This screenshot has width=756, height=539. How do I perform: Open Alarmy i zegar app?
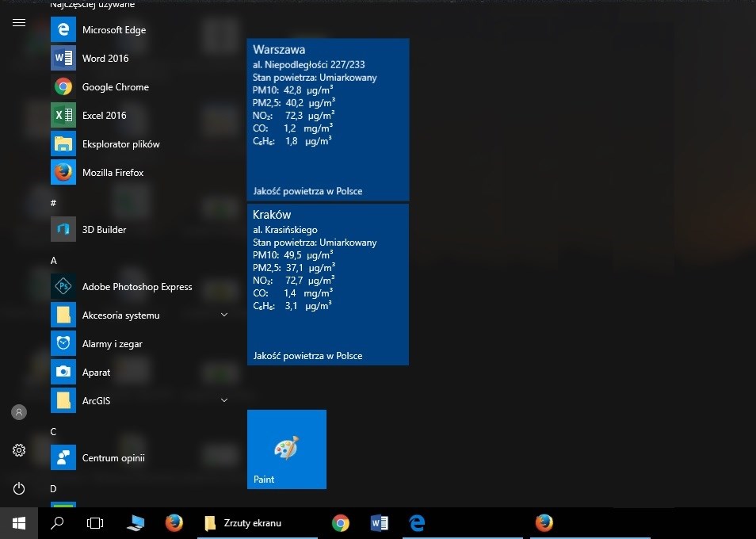tap(139, 343)
